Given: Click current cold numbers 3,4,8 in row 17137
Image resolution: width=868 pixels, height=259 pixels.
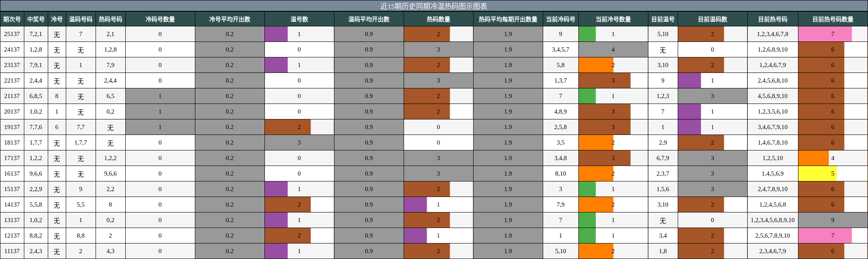Looking at the screenshot, I should click(x=560, y=158).
